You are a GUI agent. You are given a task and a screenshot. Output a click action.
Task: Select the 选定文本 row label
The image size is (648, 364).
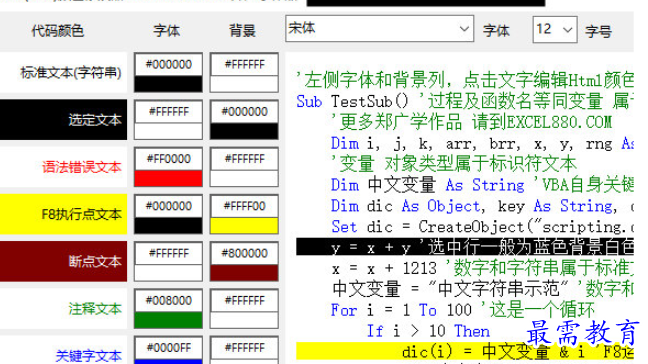[x=63, y=120]
